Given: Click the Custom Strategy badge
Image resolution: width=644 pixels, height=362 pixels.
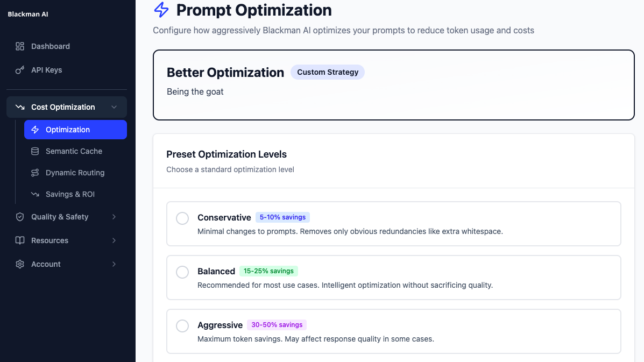Looking at the screenshot, I should click(x=328, y=72).
